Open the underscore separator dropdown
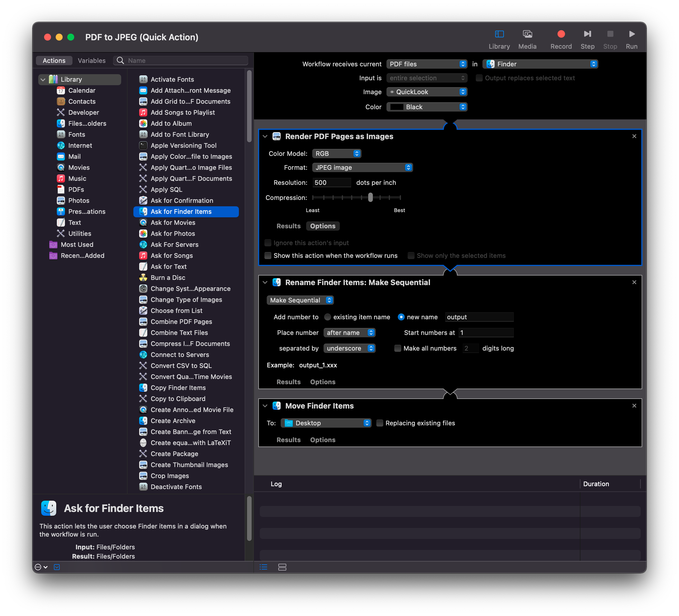Screen dimensions: 679x616 coord(349,348)
